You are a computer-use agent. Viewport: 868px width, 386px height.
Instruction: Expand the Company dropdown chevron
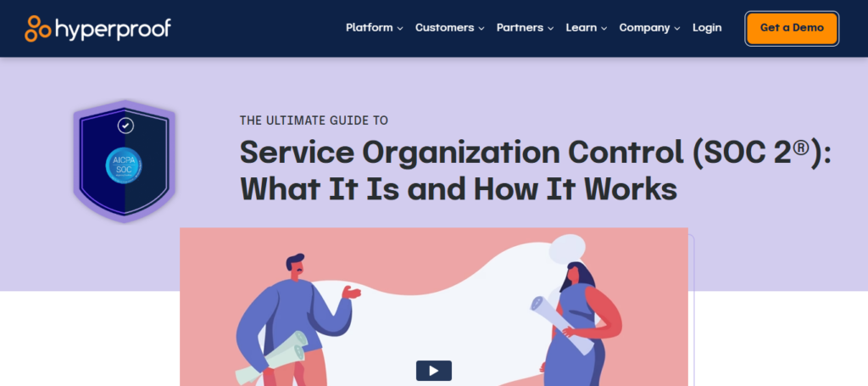pos(677,28)
